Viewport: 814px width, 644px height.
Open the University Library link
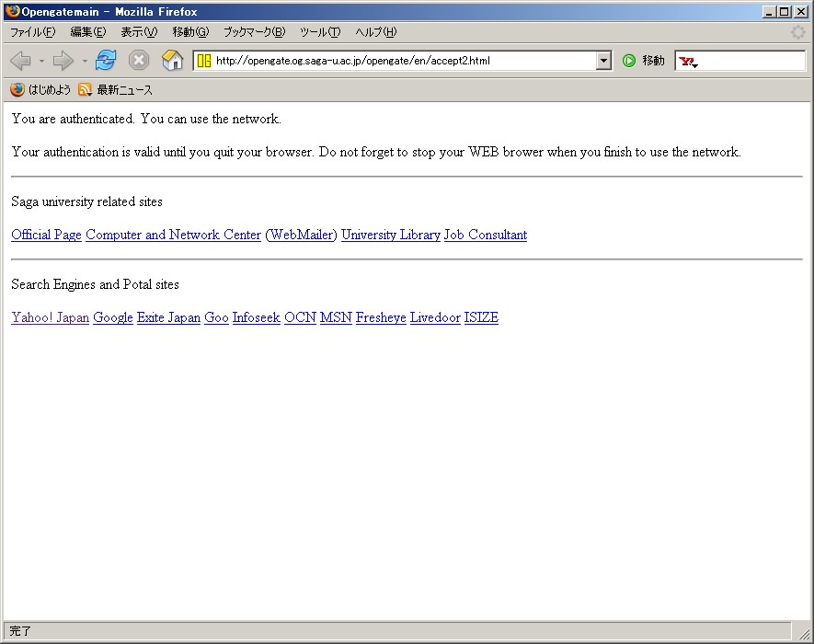point(390,235)
